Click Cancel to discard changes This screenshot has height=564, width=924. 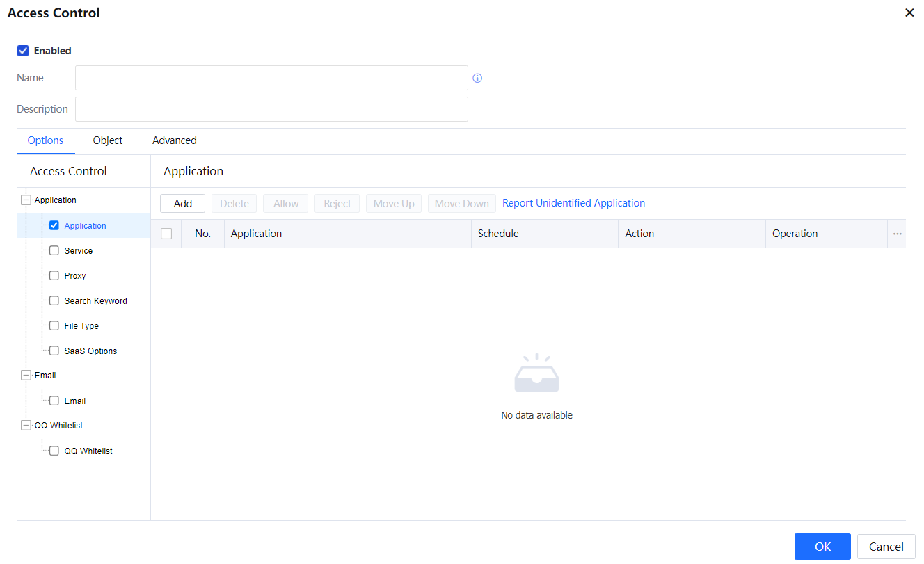click(886, 547)
